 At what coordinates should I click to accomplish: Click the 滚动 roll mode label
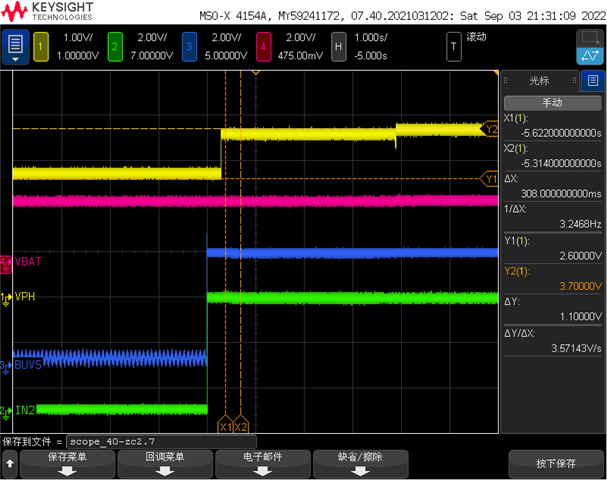point(476,37)
